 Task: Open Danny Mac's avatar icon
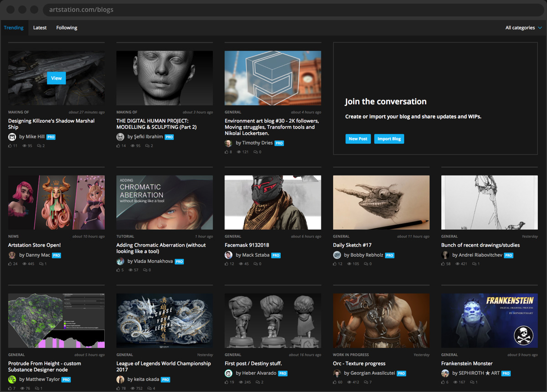pos(12,255)
